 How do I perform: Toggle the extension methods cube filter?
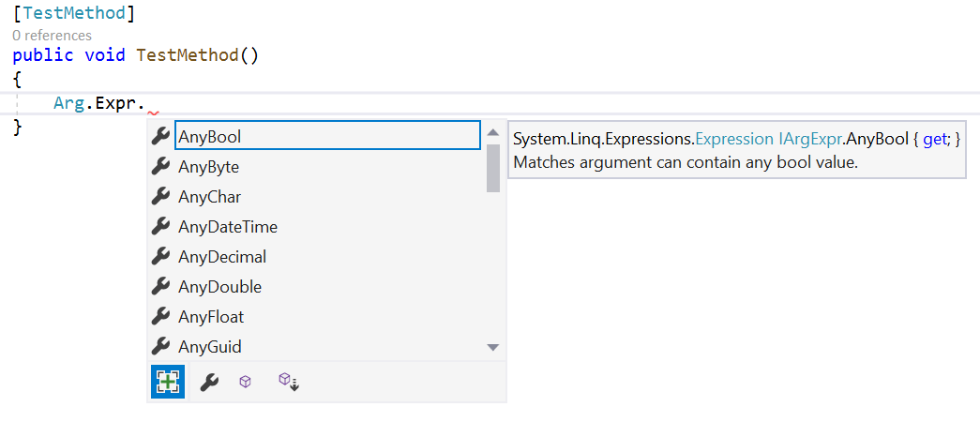(289, 382)
